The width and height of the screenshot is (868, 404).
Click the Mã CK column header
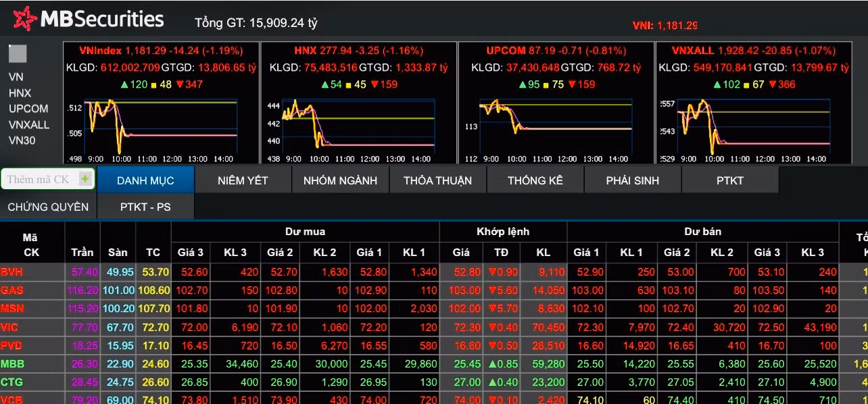pyautogui.click(x=31, y=245)
